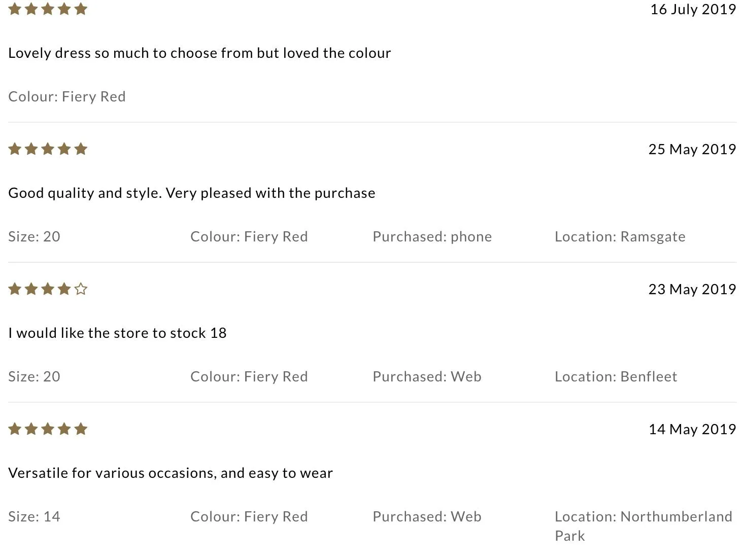The image size is (745, 560).
Task: Click "Colour: Fiery Red" under the 16 July review
Action: coord(67,97)
